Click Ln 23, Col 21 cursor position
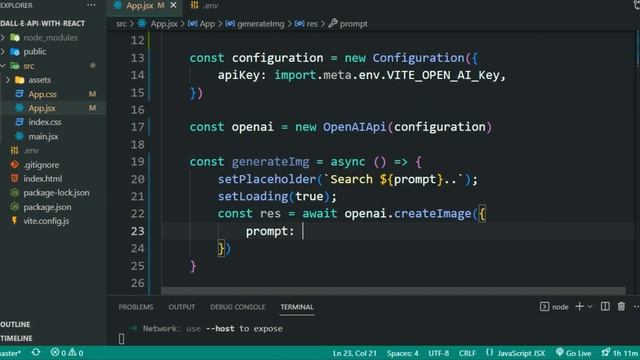The width and height of the screenshot is (640, 360). [x=354, y=353]
